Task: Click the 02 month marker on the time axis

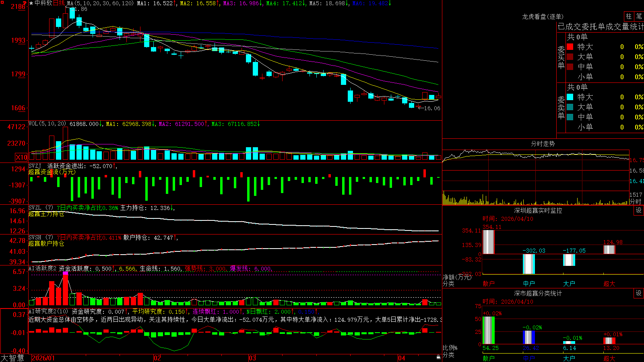Action: point(157,358)
